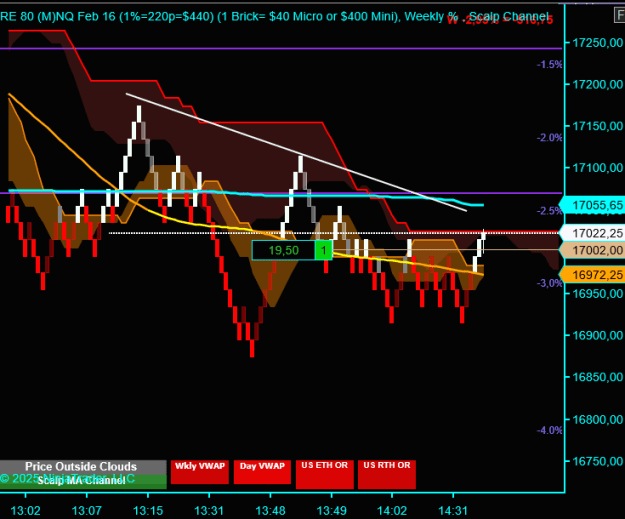The width and height of the screenshot is (625, 519).
Task: Click the 13:15 time axis label
Action: (148, 511)
